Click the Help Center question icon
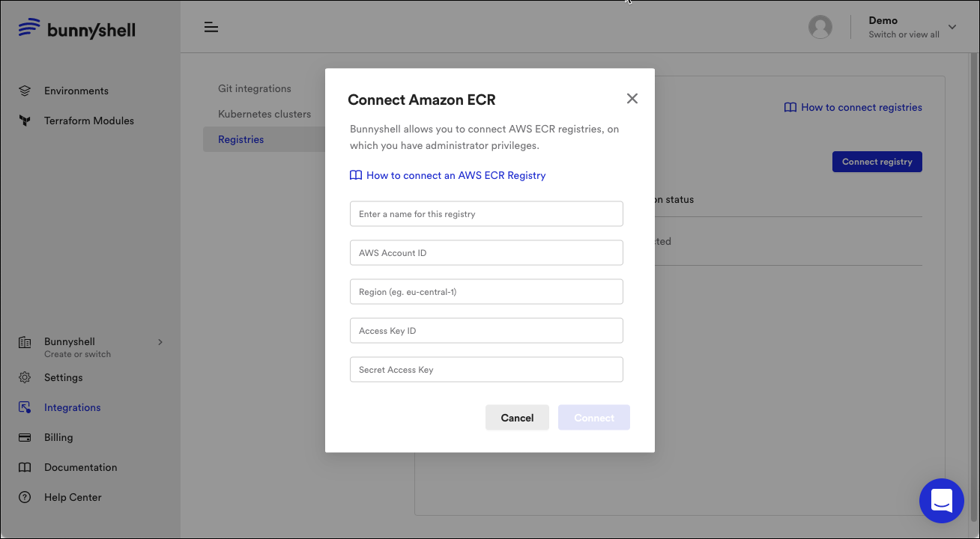Image resolution: width=980 pixels, height=539 pixels. click(x=25, y=497)
